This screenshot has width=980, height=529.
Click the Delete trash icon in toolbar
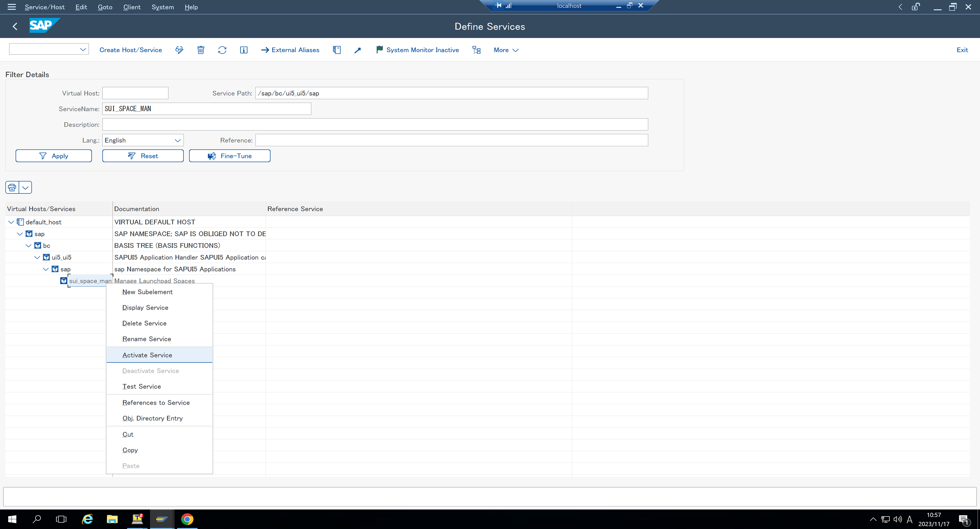(x=200, y=50)
